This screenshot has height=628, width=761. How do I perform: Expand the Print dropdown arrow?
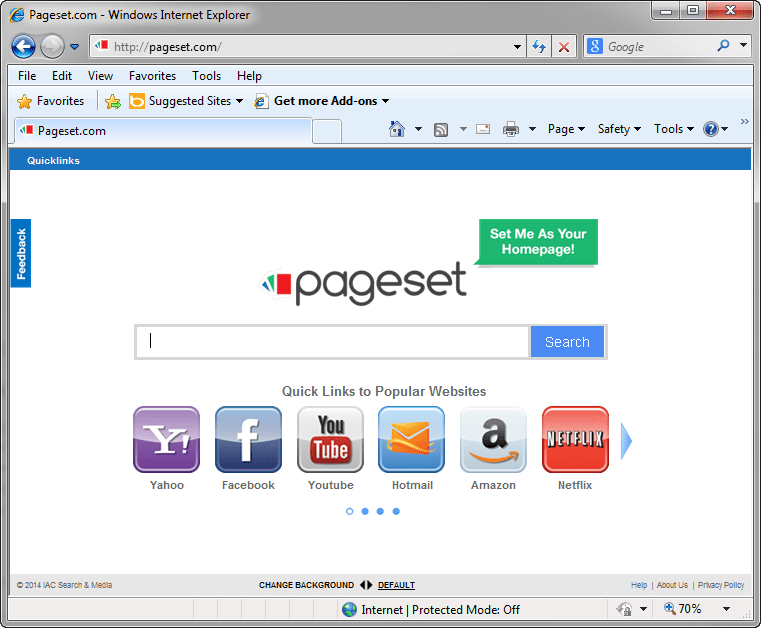(x=532, y=129)
